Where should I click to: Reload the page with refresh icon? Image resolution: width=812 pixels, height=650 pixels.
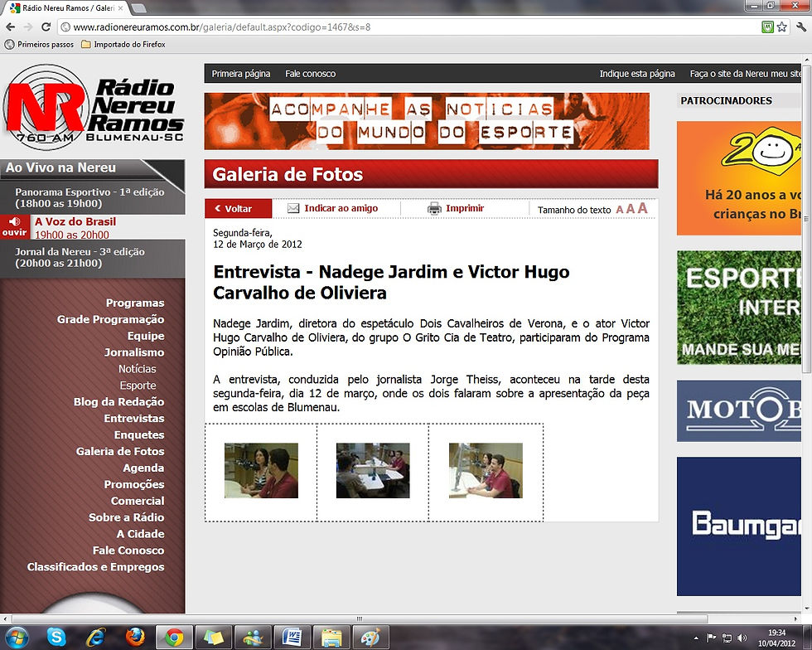46,27
